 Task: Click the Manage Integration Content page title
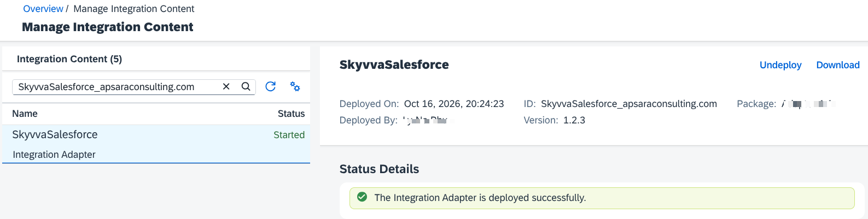[x=108, y=27]
